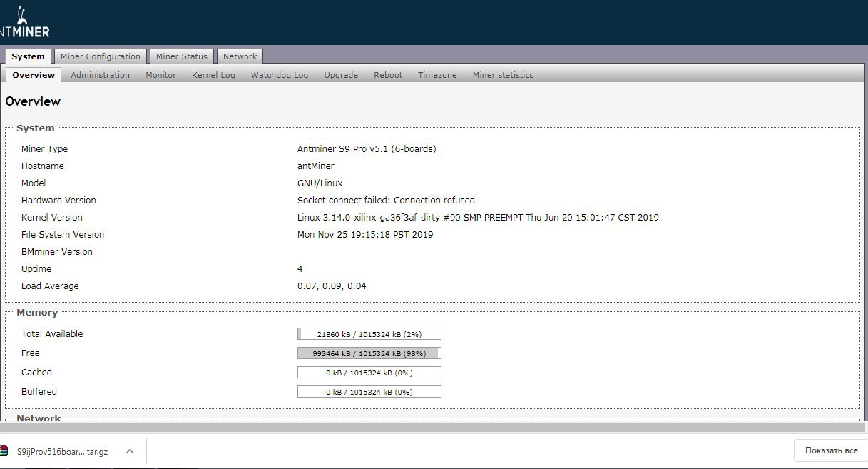Click the 'Hardware Version' label
868x469 pixels.
[58, 201]
